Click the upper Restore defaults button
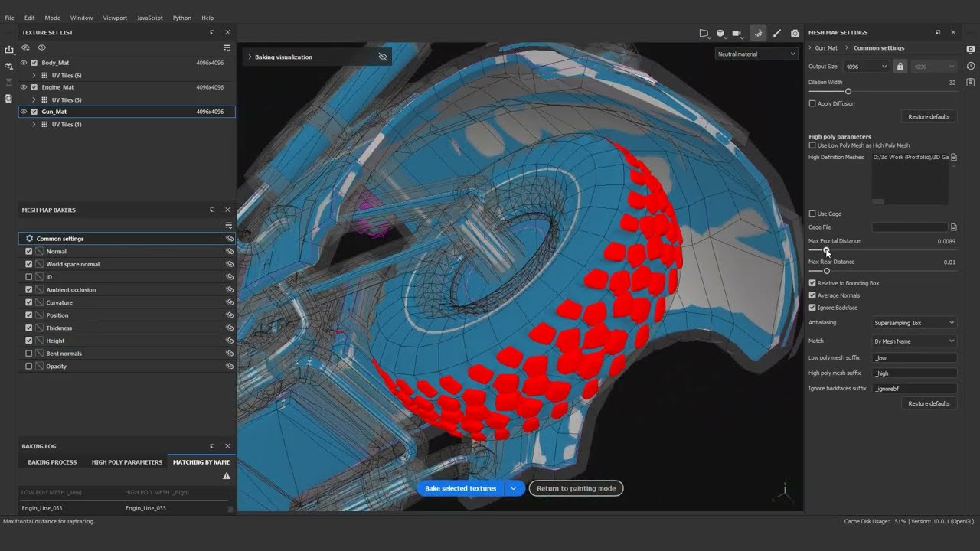Image resolution: width=980 pixels, height=551 pixels. click(x=929, y=117)
